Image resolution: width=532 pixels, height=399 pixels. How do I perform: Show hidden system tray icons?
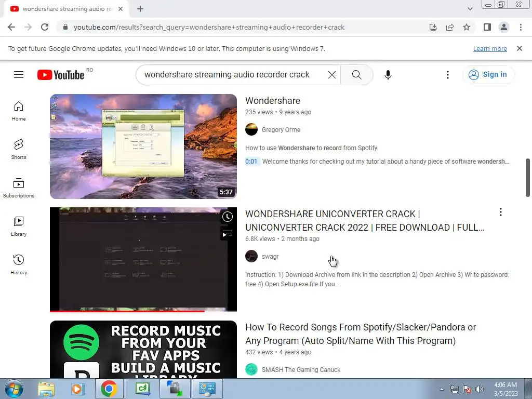(442, 389)
